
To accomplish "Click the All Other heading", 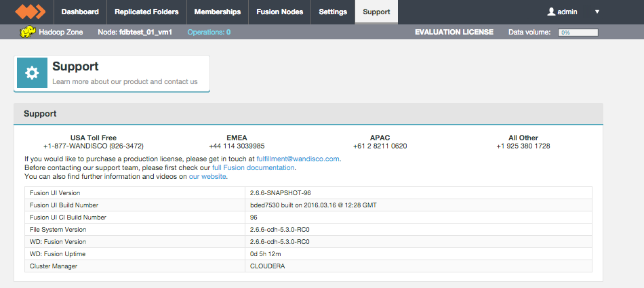I will click(523, 138).
